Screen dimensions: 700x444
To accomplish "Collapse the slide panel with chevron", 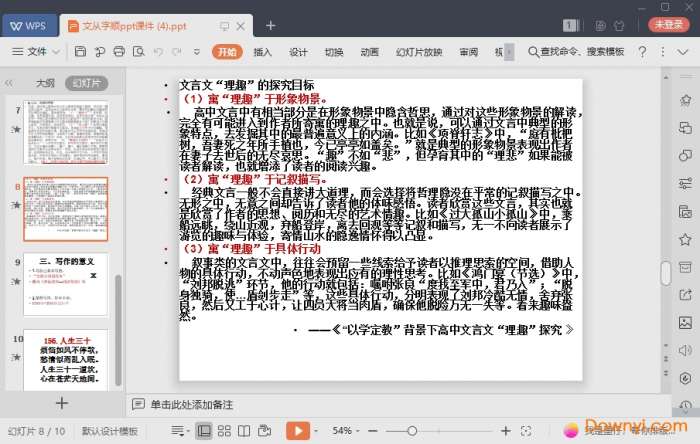I will click(x=11, y=84).
